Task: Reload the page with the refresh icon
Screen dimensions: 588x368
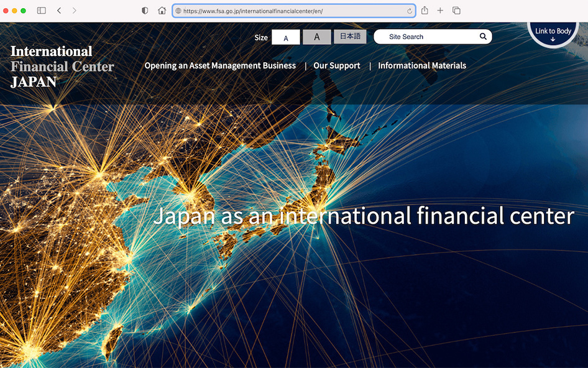Action: 408,10
